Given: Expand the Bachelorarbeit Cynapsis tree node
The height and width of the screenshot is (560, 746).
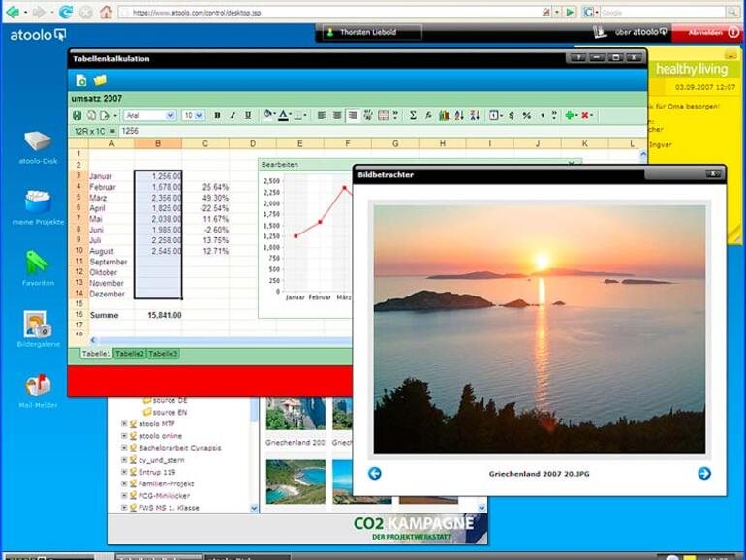Looking at the screenshot, I should click(x=124, y=448).
